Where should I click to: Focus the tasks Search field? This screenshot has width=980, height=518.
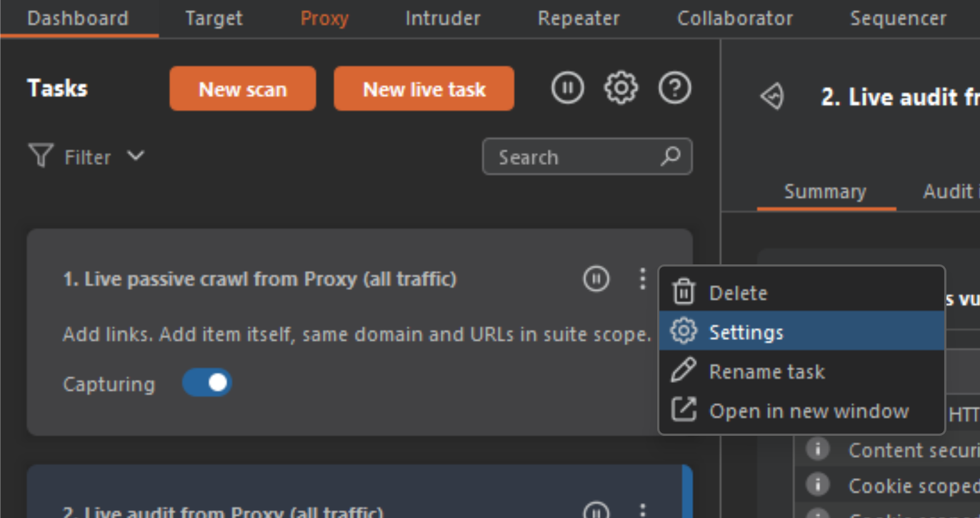coord(587,156)
